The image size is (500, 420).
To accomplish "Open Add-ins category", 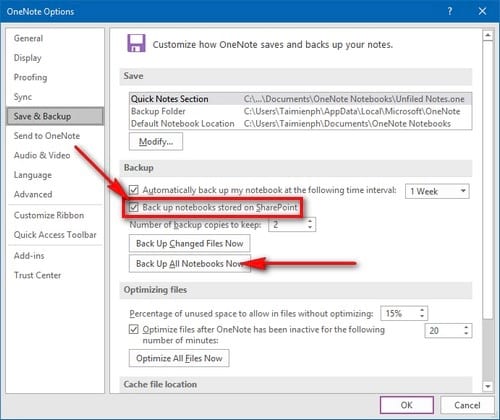I will tap(29, 256).
